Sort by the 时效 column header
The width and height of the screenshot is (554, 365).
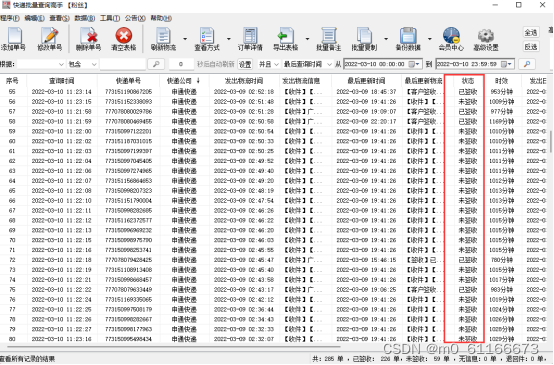click(501, 81)
